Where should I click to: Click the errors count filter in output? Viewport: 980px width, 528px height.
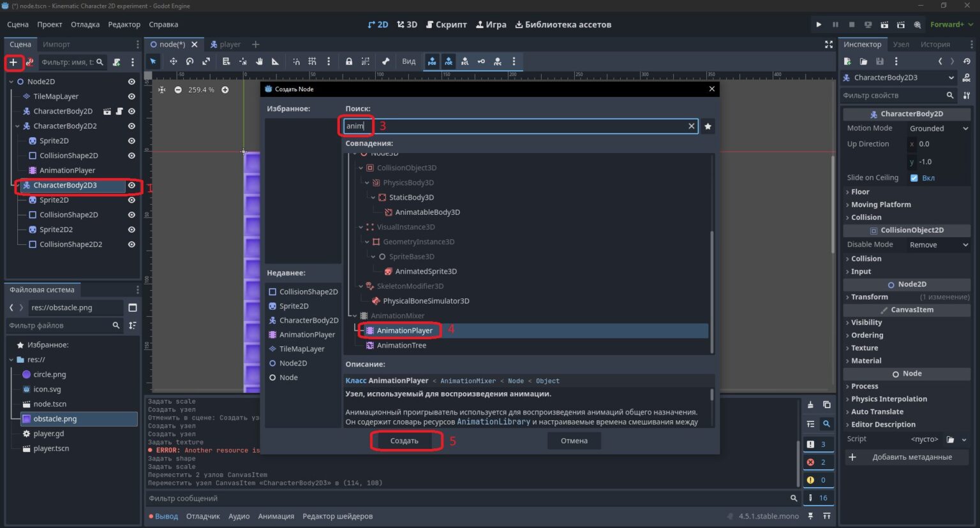point(817,462)
